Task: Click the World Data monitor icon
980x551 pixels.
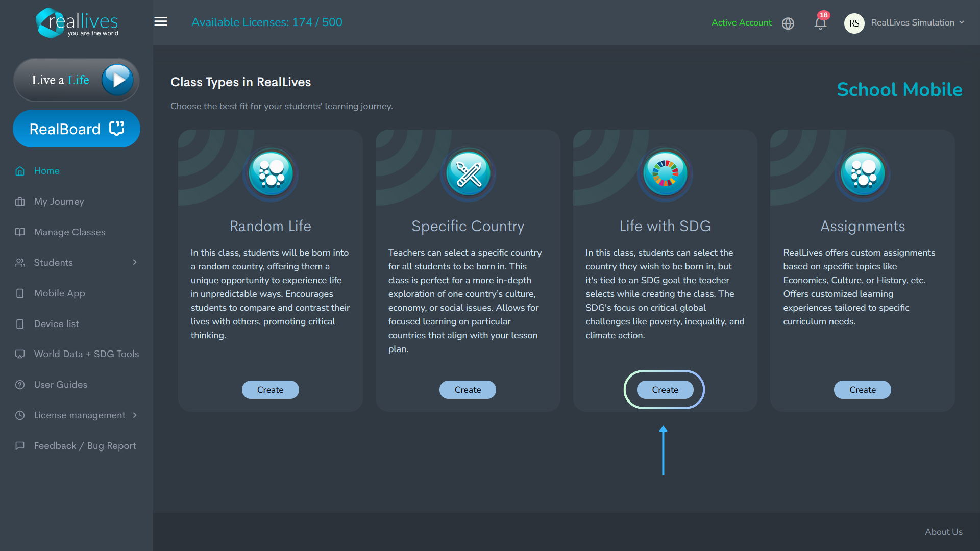Action: 20,354
